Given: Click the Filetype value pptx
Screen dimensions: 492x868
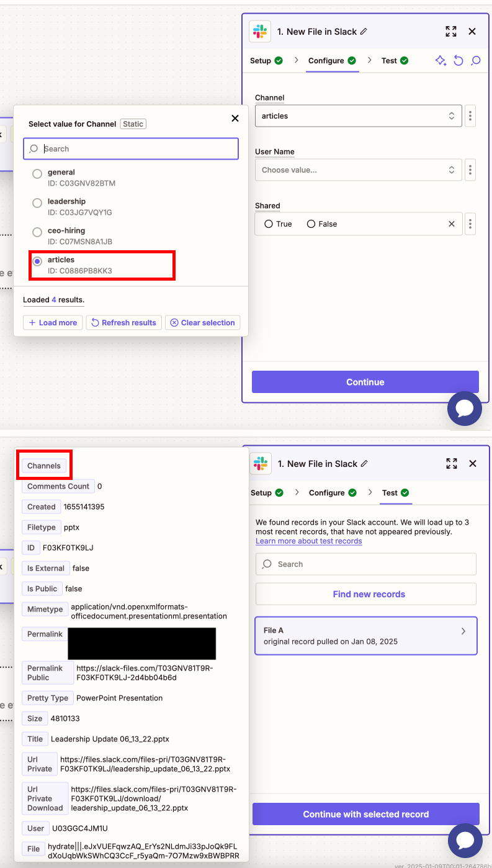Looking at the screenshot, I should tap(71, 527).
